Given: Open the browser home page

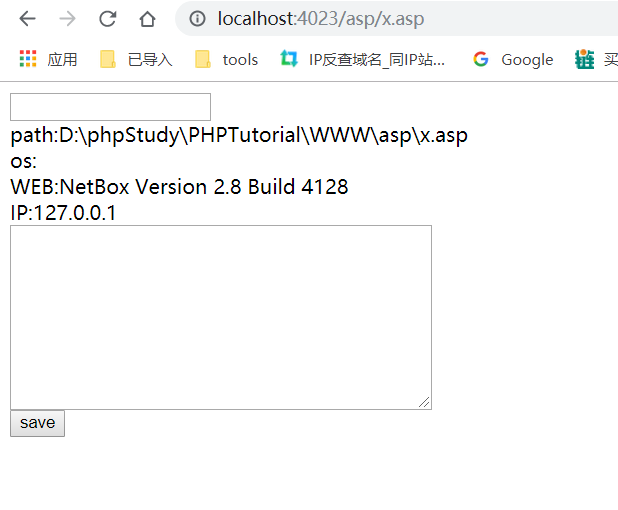Looking at the screenshot, I should (147, 19).
